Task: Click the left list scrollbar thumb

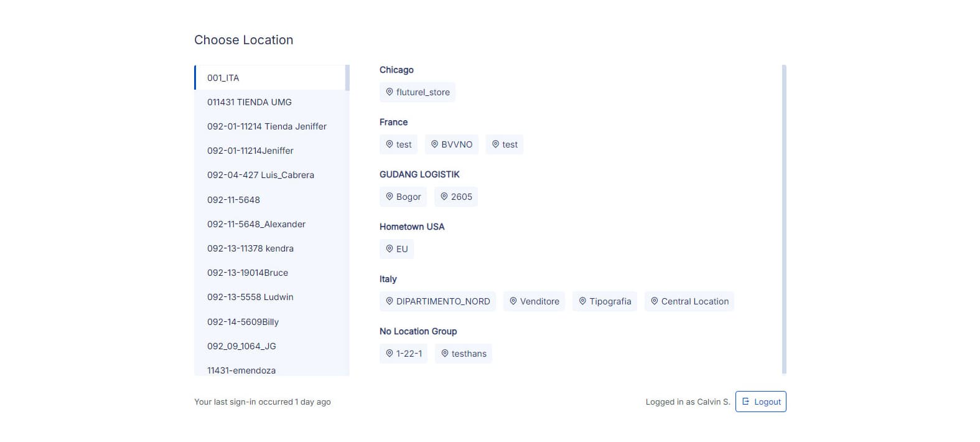Action: pos(347,78)
